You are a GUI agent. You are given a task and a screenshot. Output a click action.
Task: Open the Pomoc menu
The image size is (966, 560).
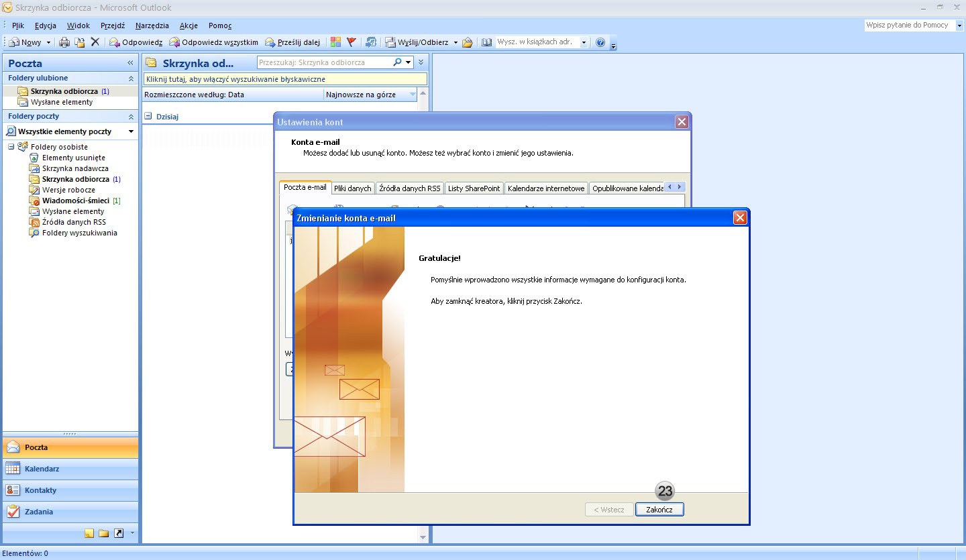coord(220,25)
